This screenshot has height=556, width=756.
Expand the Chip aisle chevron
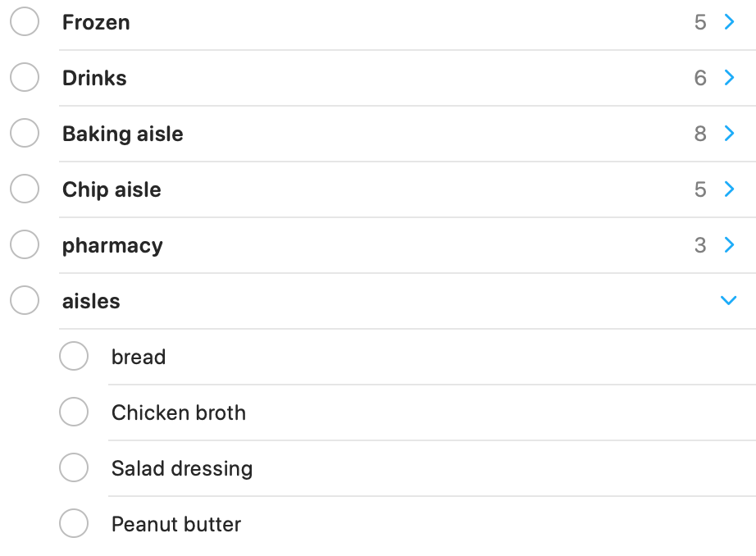tap(729, 189)
